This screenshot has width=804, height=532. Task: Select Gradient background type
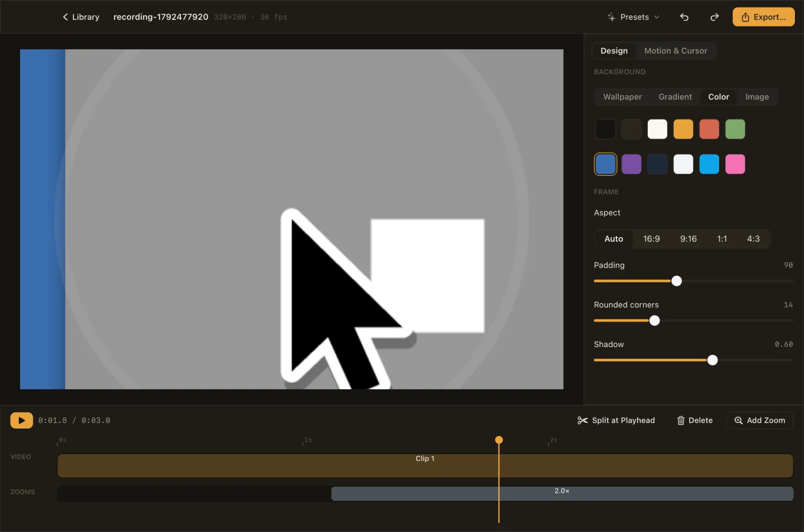tap(675, 97)
